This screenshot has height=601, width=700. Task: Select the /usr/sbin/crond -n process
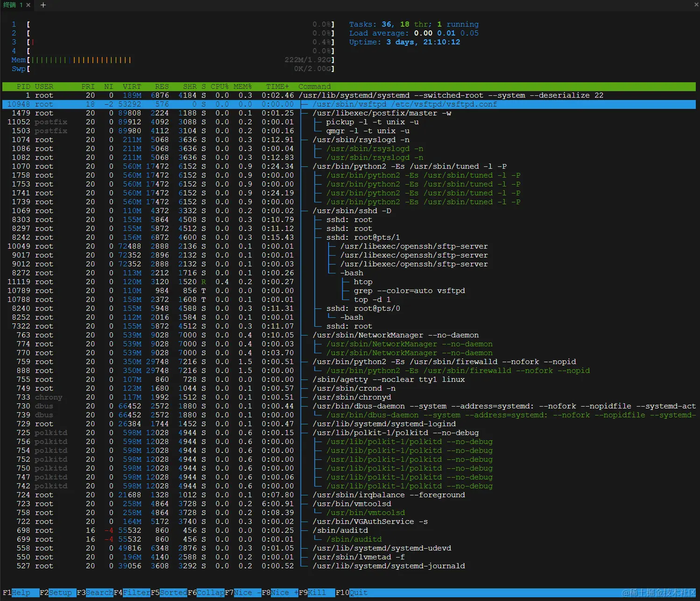(349, 388)
